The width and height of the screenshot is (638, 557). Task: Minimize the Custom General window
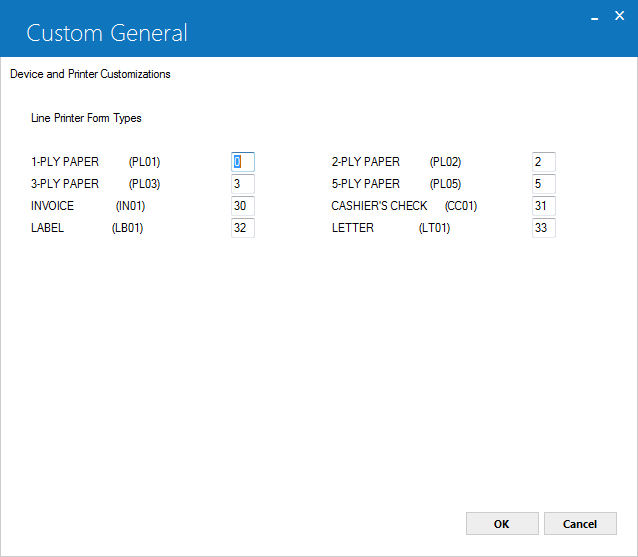tap(594, 17)
